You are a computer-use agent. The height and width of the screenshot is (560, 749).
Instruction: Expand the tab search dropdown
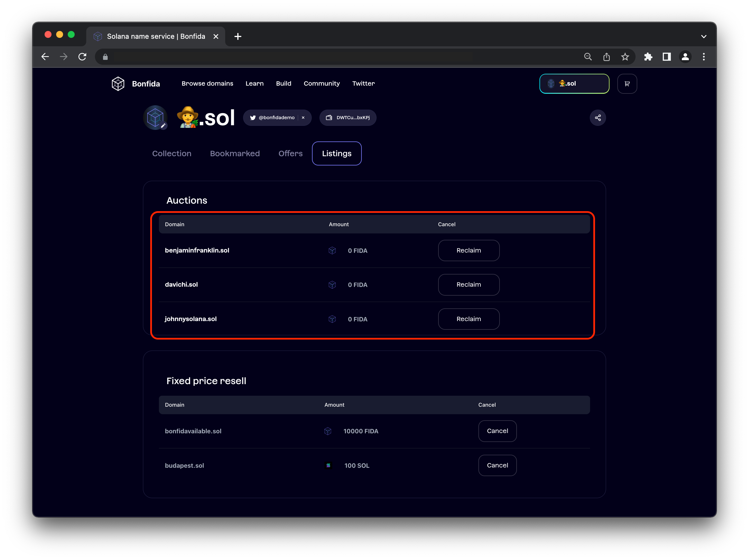pos(704,36)
